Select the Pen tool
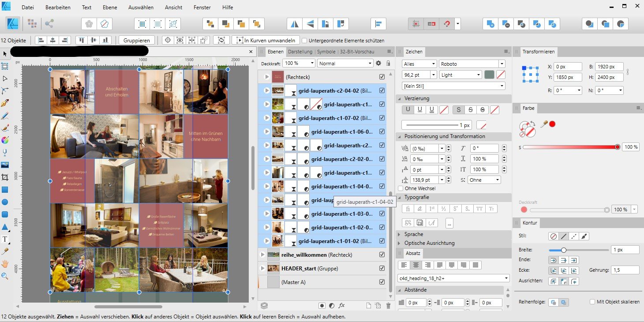The image size is (644, 322). pyautogui.click(x=5, y=103)
